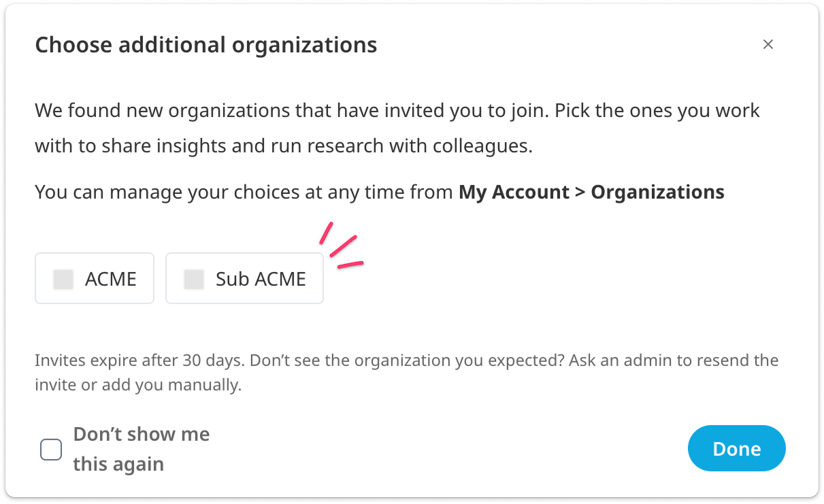Click the Don't show me this again label

142,449
